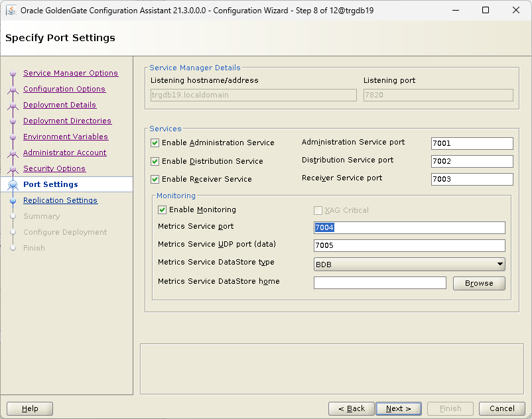
Task: Click the Summary step label
Action: (x=41, y=216)
